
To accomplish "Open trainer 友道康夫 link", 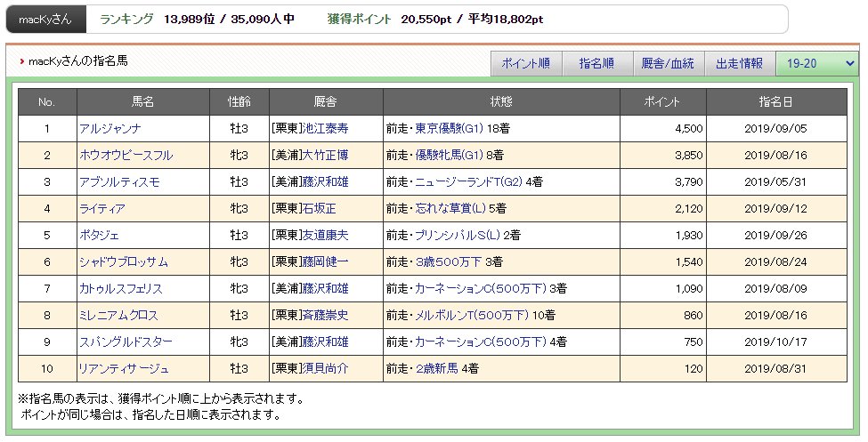I will 326,235.
